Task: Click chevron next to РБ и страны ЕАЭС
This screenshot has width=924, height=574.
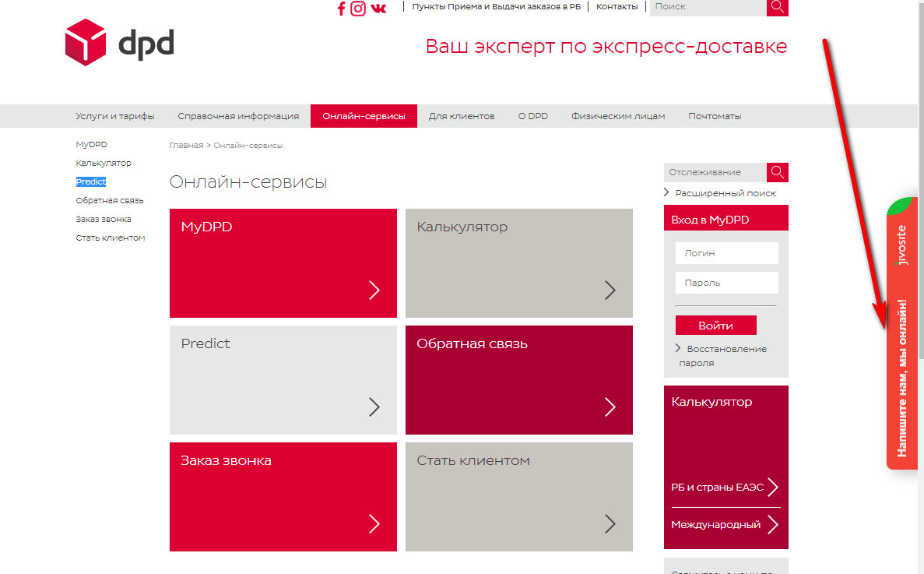Action: point(773,487)
